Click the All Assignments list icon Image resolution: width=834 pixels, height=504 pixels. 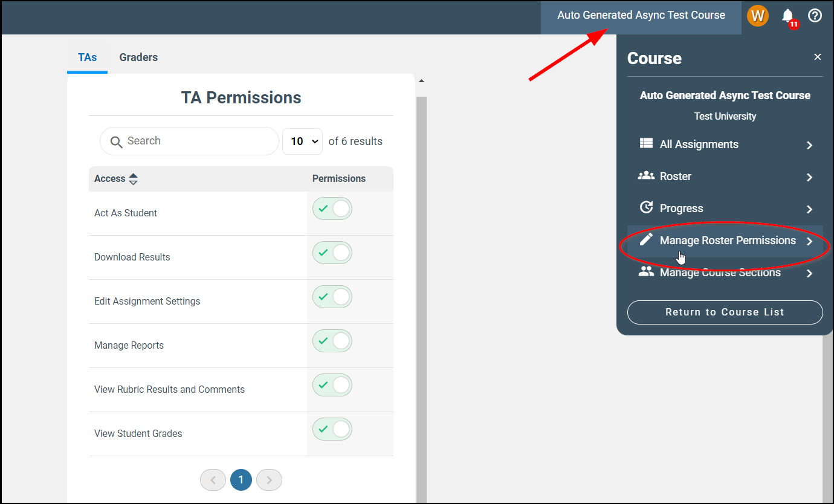tap(646, 143)
